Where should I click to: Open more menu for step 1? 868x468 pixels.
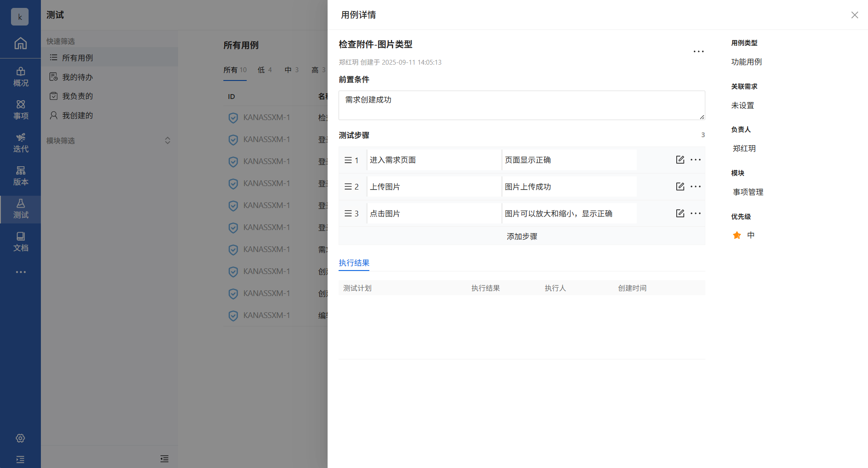click(x=696, y=160)
